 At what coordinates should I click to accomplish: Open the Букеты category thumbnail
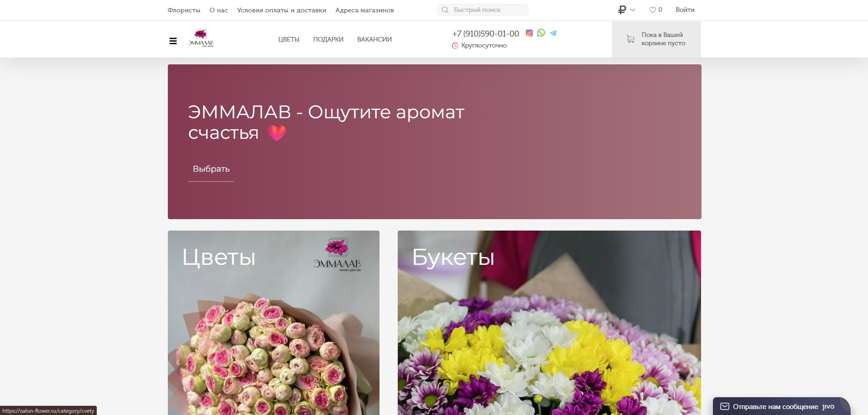click(549, 323)
